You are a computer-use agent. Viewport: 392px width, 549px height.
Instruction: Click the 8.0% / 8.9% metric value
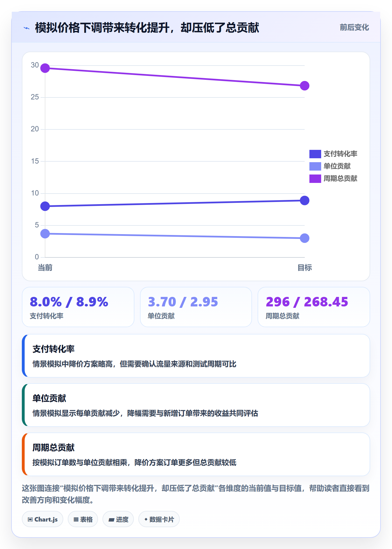[69, 302]
